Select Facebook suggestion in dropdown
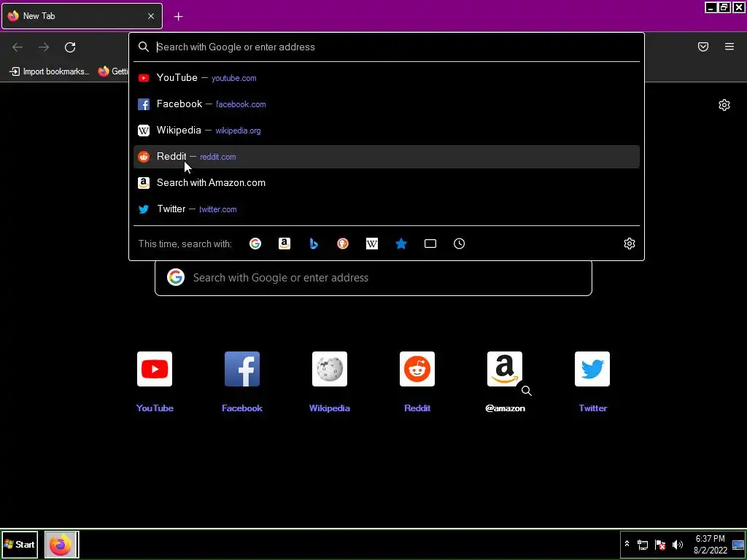This screenshot has width=747, height=560. tap(387, 104)
